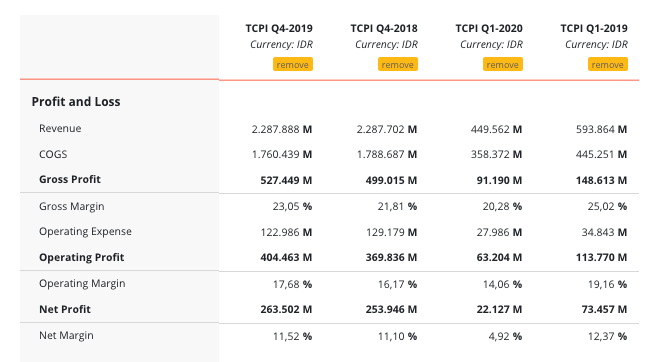Click operating margin value 19,16 %
The width and height of the screenshot is (672, 362).
click(607, 284)
